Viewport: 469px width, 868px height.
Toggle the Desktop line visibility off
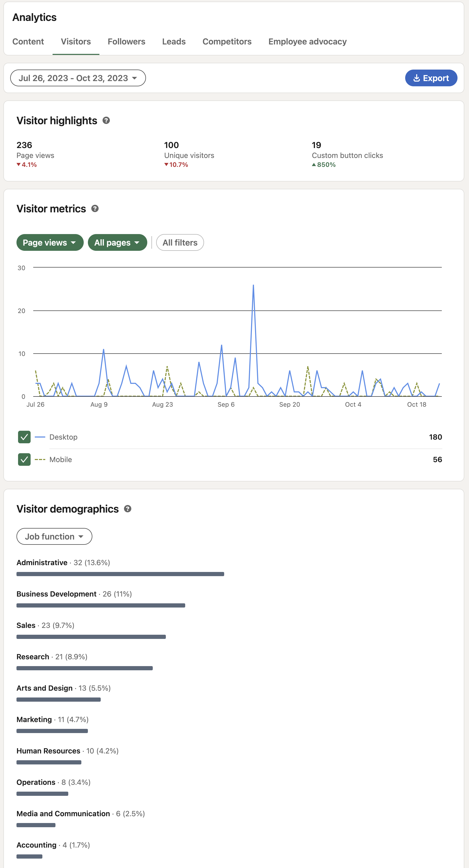click(x=24, y=437)
